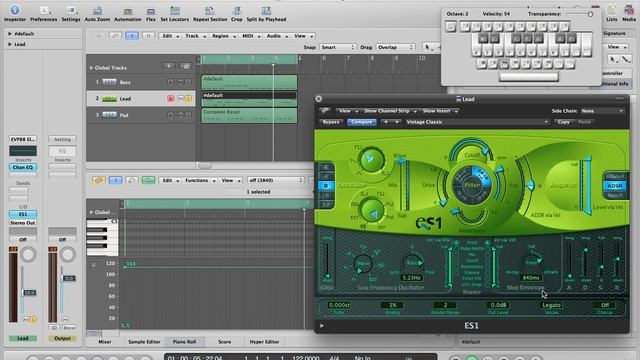This screenshot has height=360, width=640.
Task: Open the Settings toolbar item
Action: [71, 13]
